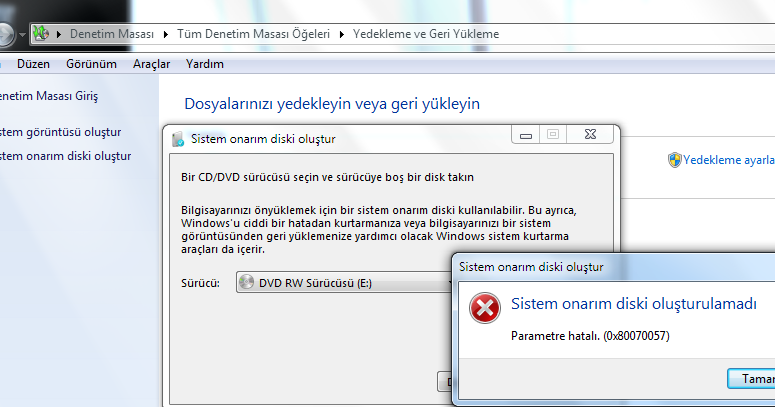Click the Control Panel icon in address bar
The height and width of the screenshot is (407, 775).
(x=41, y=34)
